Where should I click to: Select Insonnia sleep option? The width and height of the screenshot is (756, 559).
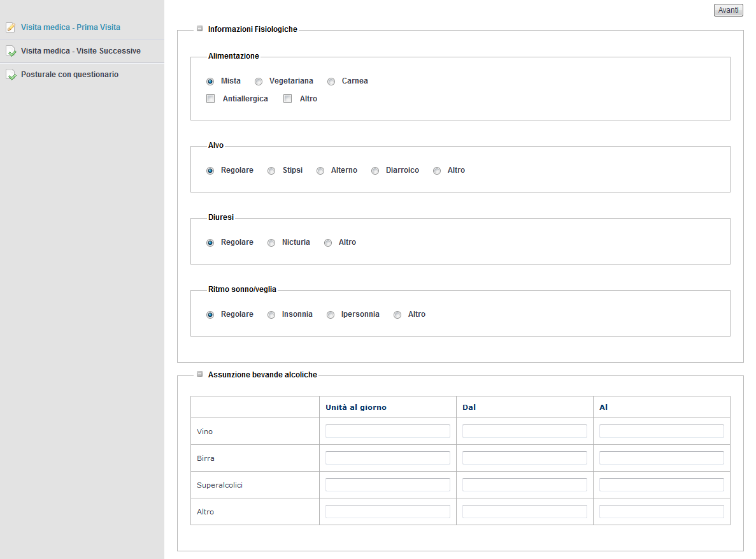(271, 315)
